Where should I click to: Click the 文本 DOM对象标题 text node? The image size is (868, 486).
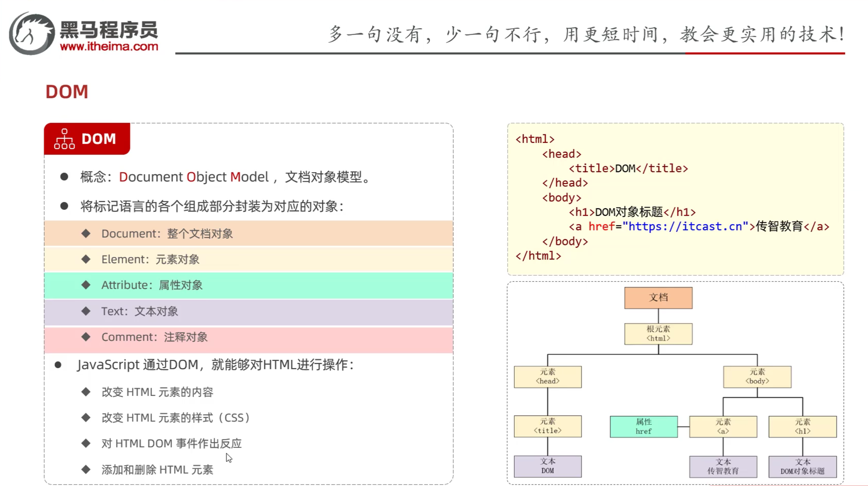[802, 466]
